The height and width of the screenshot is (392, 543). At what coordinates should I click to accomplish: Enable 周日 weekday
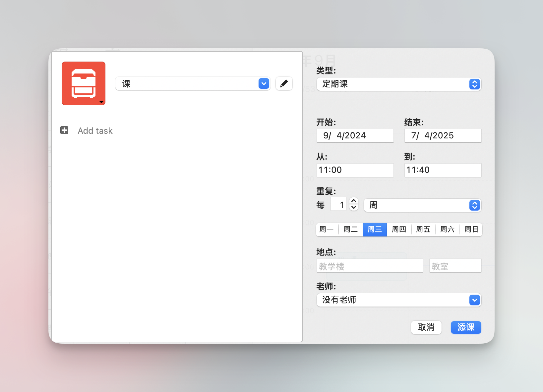click(471, 229)
